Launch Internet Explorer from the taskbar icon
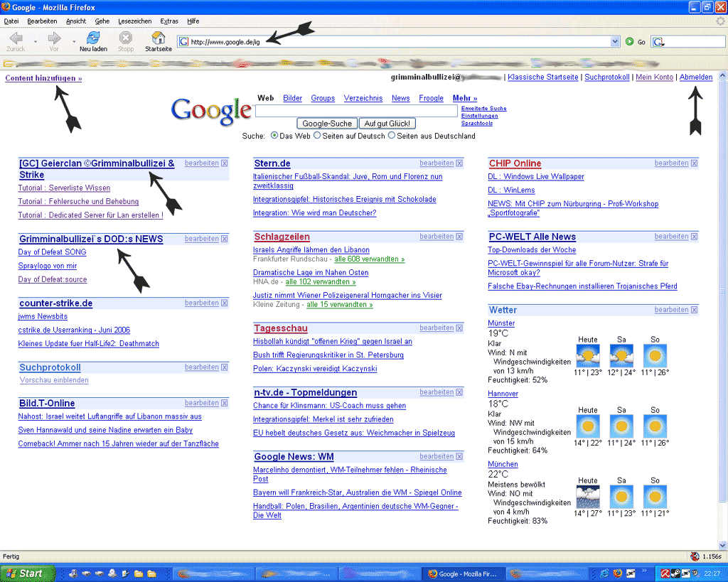Viewport: 728px width, 582px height. 604,573
